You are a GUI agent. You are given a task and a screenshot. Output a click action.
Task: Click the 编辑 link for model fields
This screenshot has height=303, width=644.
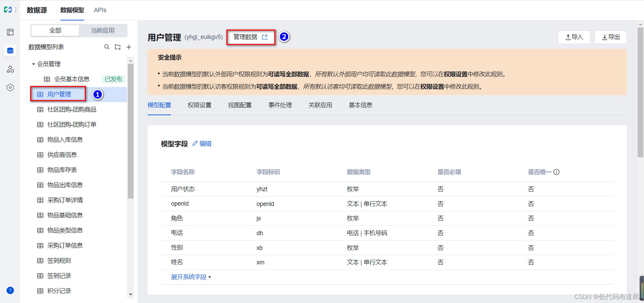pos(205,143)
